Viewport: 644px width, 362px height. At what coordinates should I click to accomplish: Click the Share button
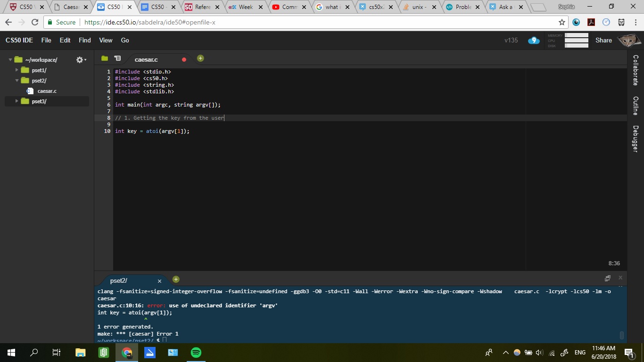[603, 40]
